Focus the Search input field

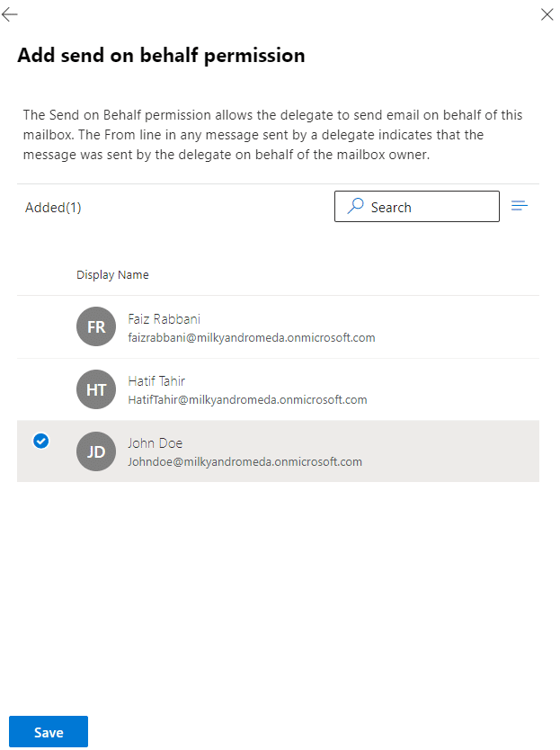(417, 207)
